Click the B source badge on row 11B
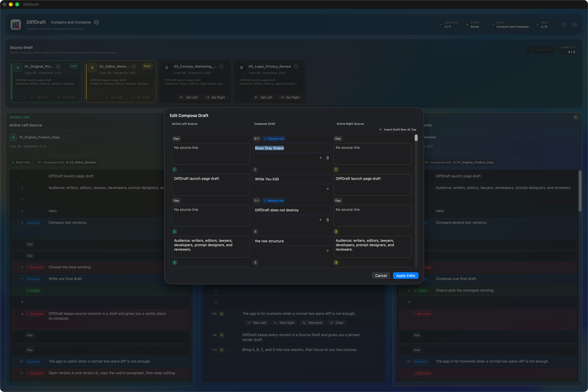 (222, 350)
